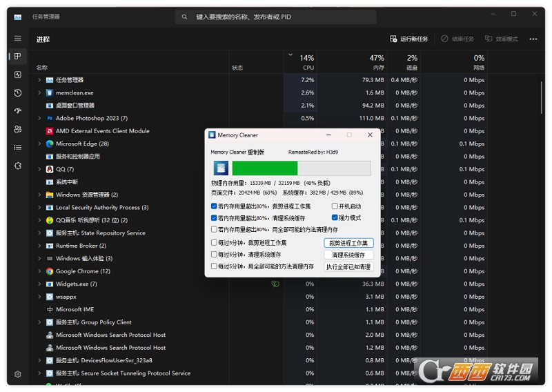Image resolution: width=552 pixels, height=392 pixels.
Task: Enable 每过5分钟，用全部可能的方法清理内存 checkbox
Action: (x=214, y=266)
